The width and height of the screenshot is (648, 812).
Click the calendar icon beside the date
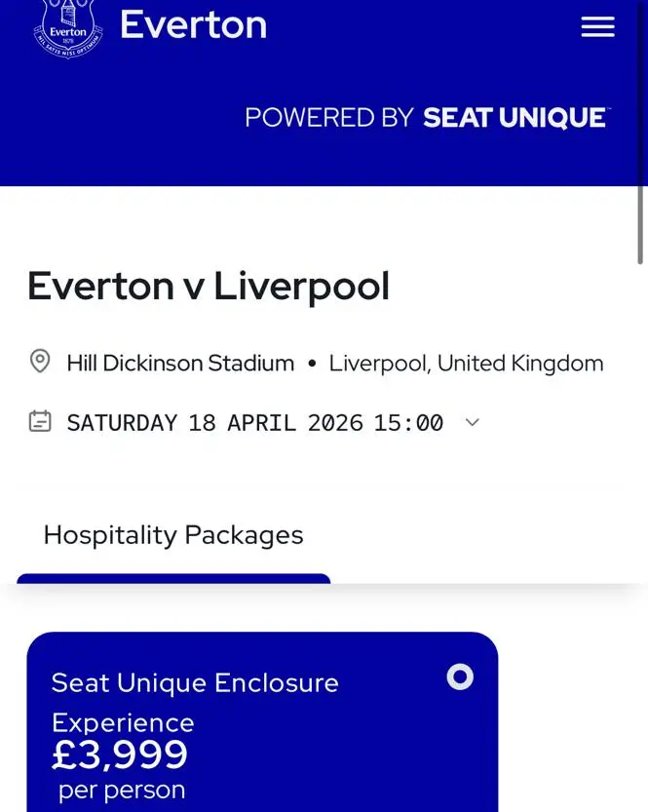[x=40, y=422]
